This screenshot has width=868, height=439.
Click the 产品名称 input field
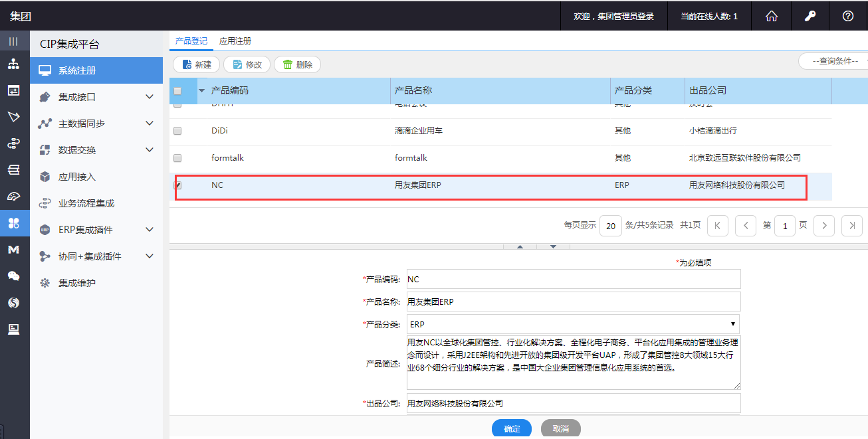pyautogui.click(x=573, y=302)
